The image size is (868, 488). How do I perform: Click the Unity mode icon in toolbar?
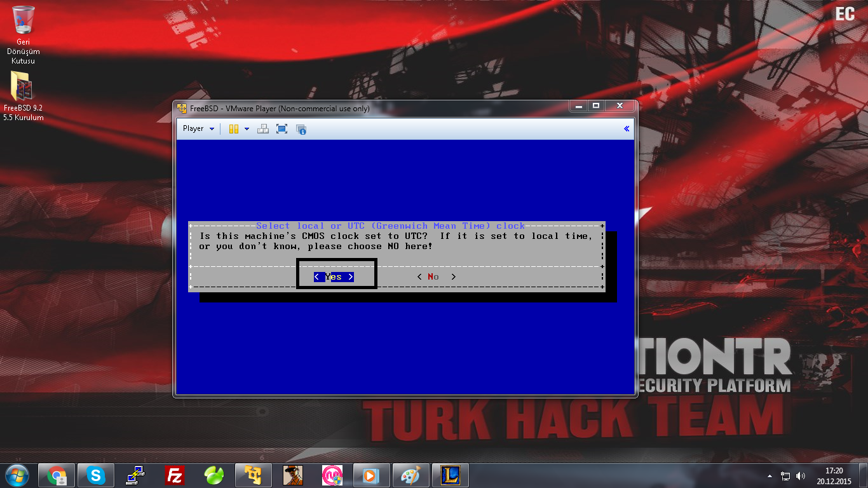pos(301,129)
